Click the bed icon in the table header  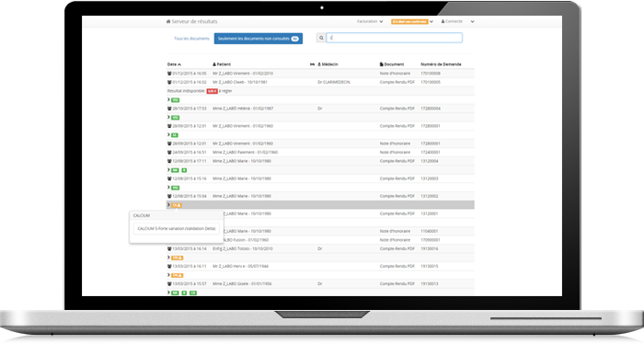(312, 64)
